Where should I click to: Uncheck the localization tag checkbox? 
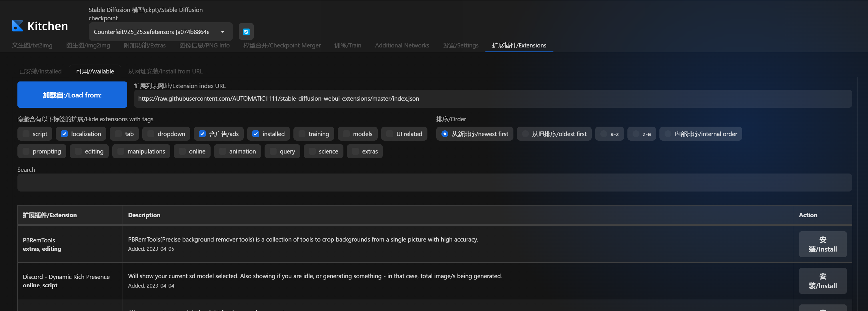(64, 134)
